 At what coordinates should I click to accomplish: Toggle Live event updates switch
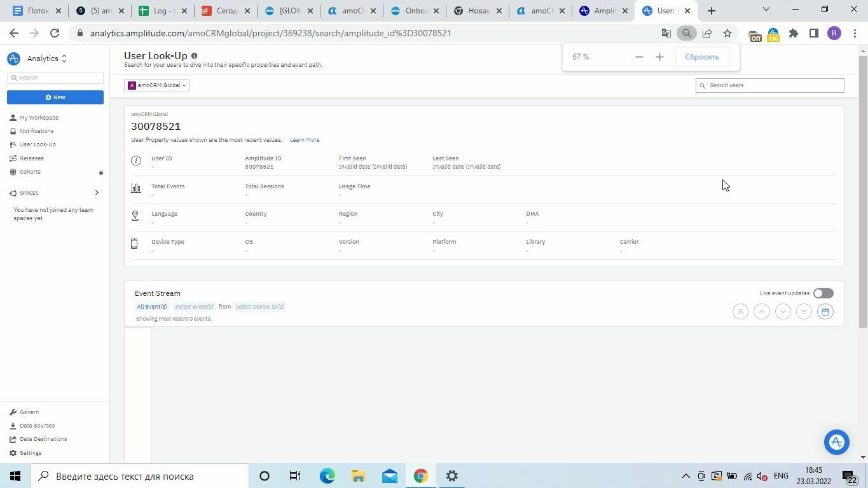click(823, 293)
